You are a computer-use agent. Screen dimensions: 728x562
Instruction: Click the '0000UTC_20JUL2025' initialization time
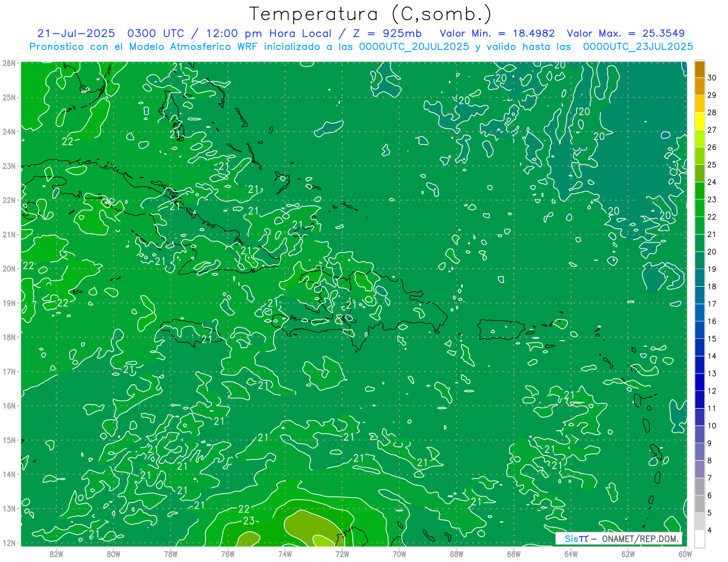click(414, 46)
